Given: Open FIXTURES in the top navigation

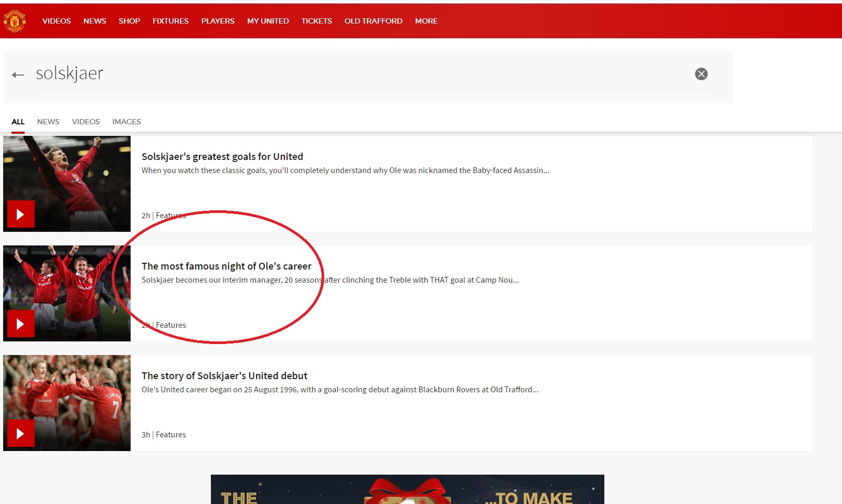Looking at the screenshot, I should pyautogui.click(x=170, y=21).
